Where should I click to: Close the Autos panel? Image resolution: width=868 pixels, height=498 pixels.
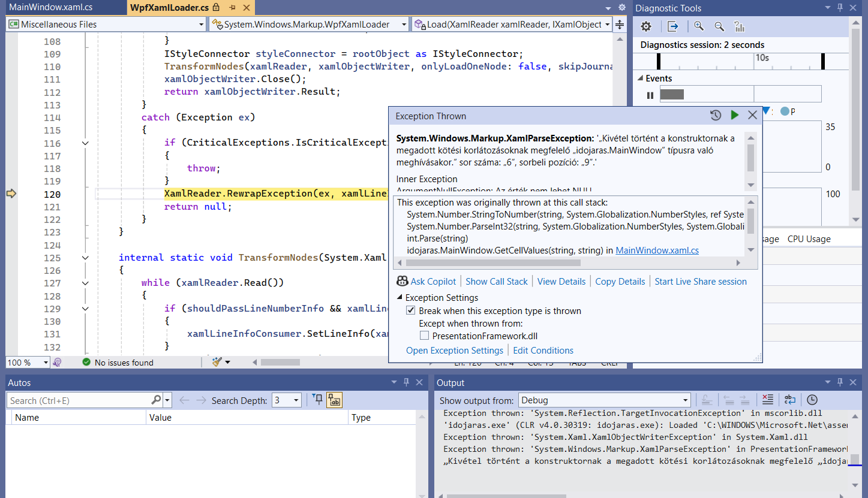(x=419, y=382)
